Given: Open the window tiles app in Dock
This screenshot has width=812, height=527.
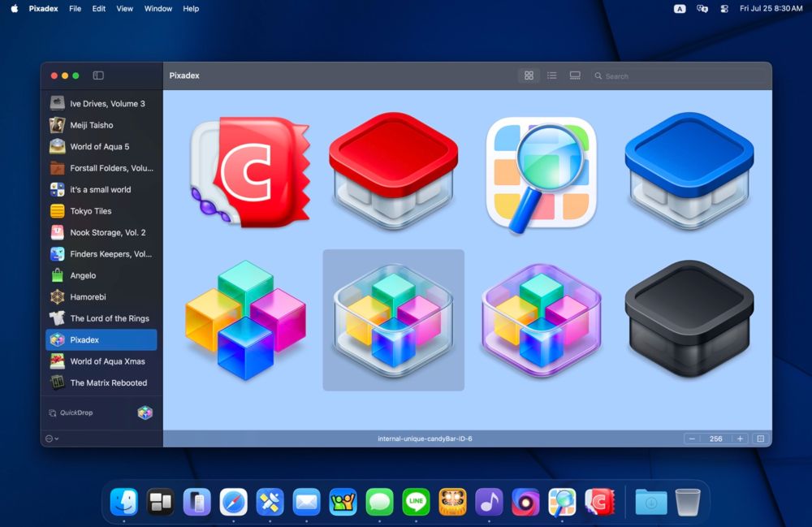Looking at the screenshot, I should click(x=161, y=502).
